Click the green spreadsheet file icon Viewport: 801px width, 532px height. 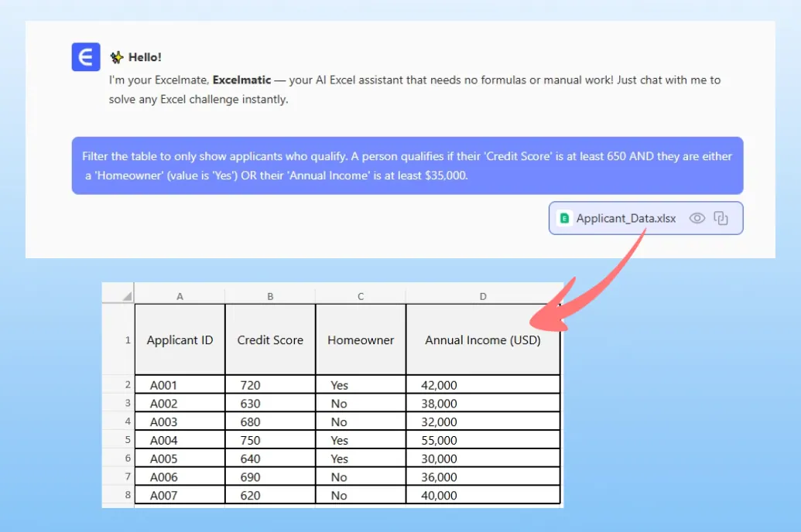[564, 219]
